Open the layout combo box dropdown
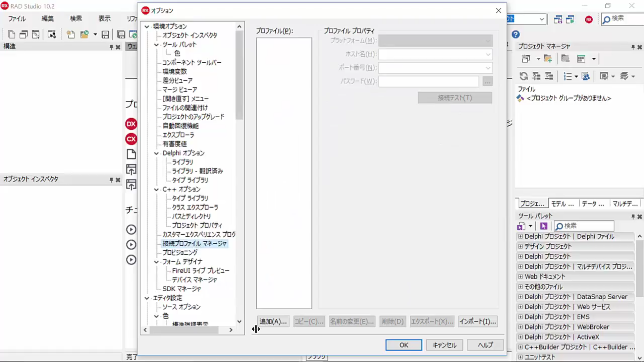The width and height of the screenshot is (644, 362). coord(542,19)
